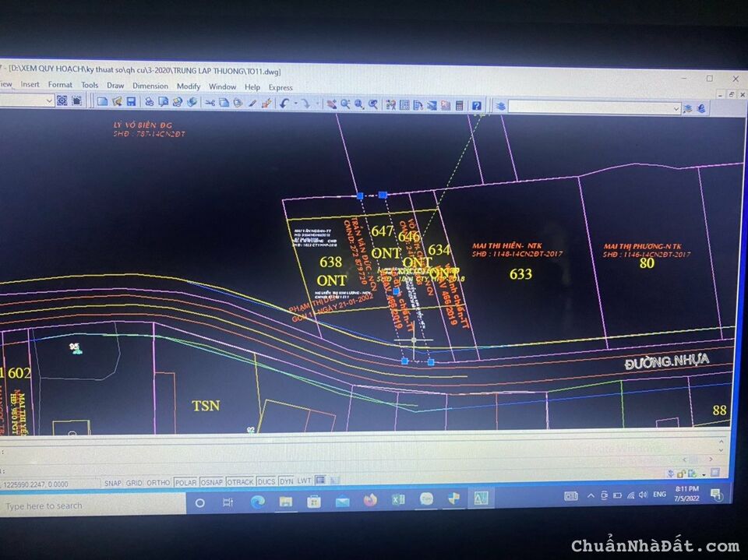Image resolution: width=748 pixels, height=560 pixels.
Task: Select the Zoom Realtime magnifier tool
Action: [x=345, y=102]
